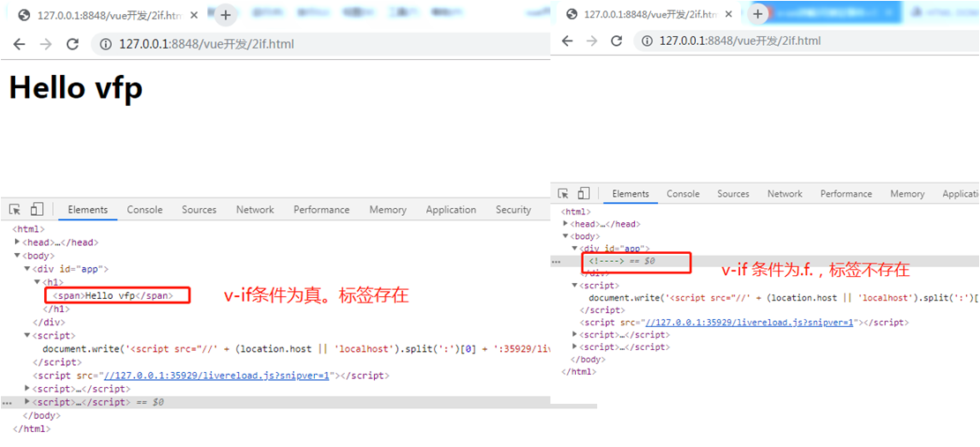
Task: Click forward arrow in left browser window
Action: [x=46, y=44]
